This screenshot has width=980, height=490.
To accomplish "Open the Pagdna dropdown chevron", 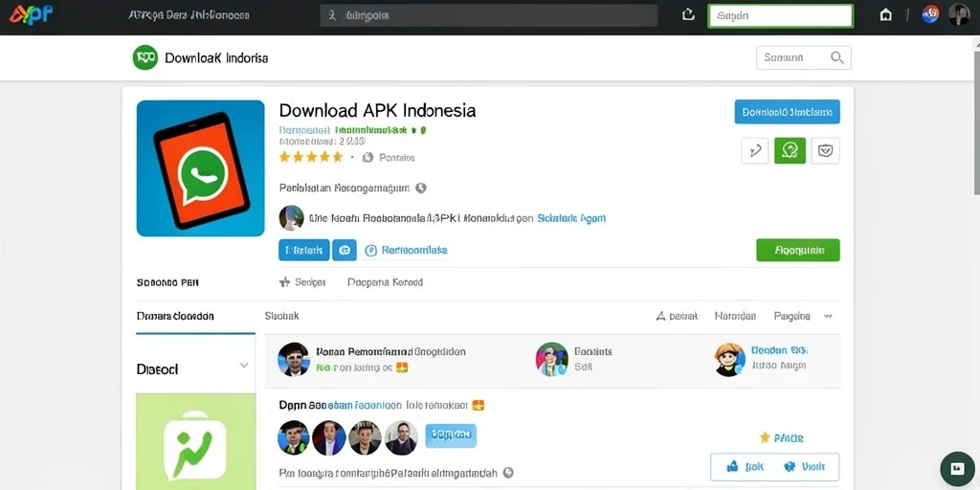I will (828, 316).
